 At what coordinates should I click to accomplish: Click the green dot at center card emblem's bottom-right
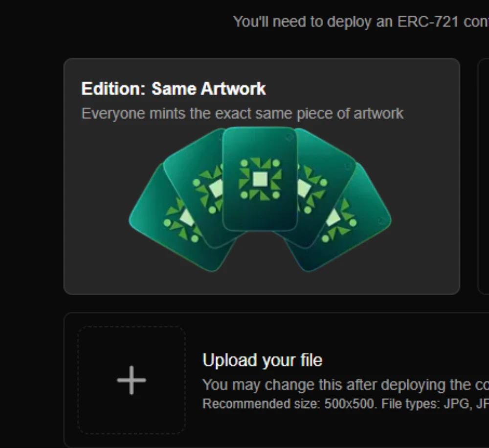[x=276, y=195]
